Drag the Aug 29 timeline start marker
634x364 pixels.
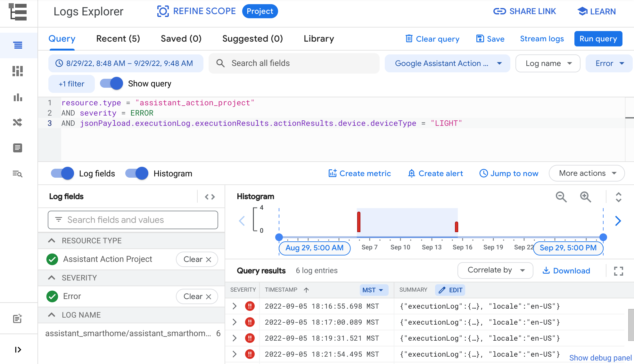tap(279, 237)
